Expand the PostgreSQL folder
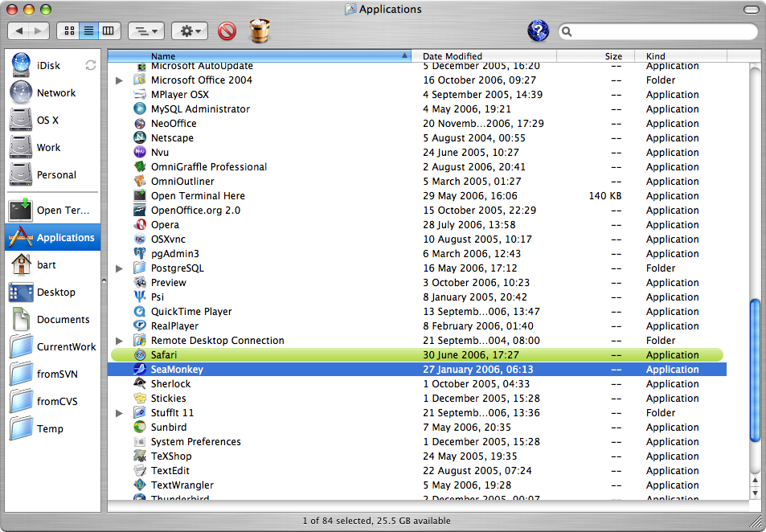 click(119, 268)
